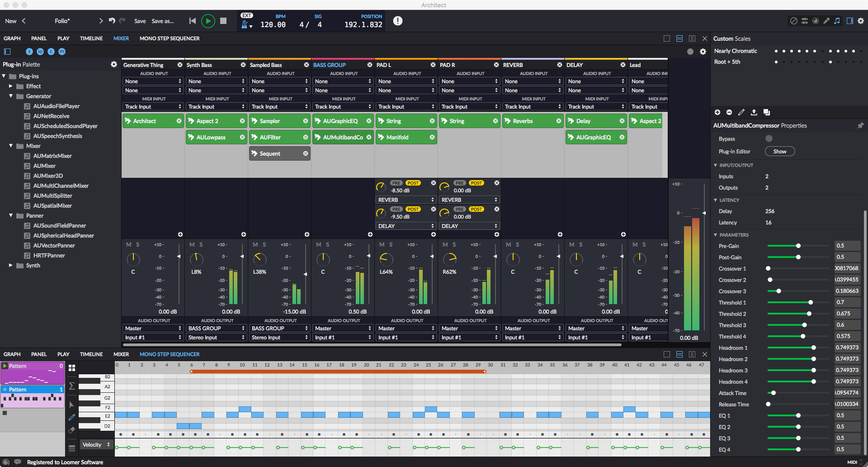Click the record circle icon in the top toolbar

(816, 21)
